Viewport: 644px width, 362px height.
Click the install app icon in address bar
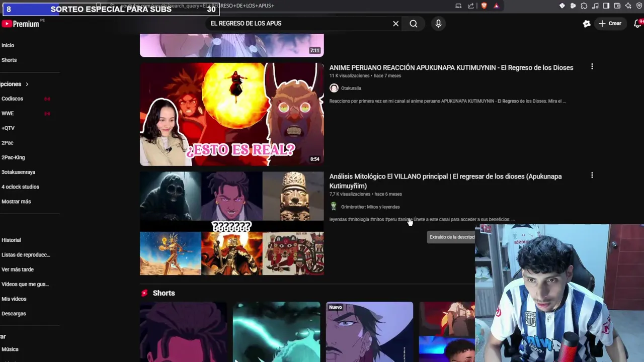458,6
